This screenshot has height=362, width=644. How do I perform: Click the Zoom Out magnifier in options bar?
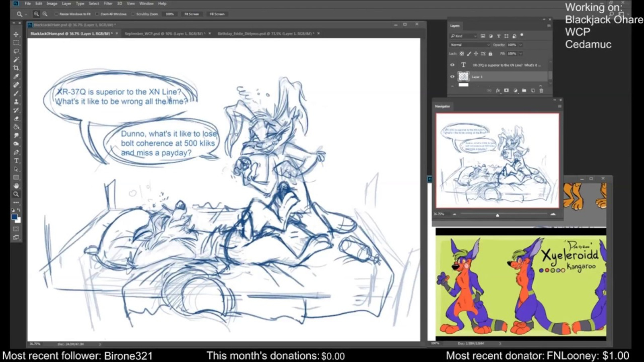(45, 14)
